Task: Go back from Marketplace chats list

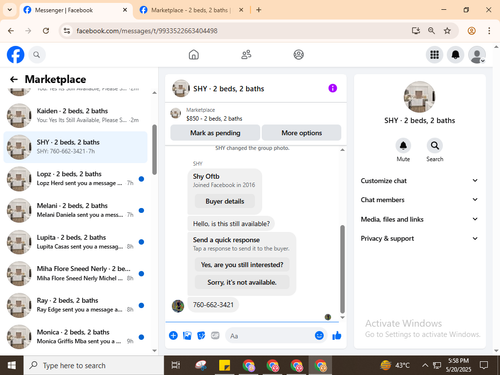Action: click(x=14, y=79)
